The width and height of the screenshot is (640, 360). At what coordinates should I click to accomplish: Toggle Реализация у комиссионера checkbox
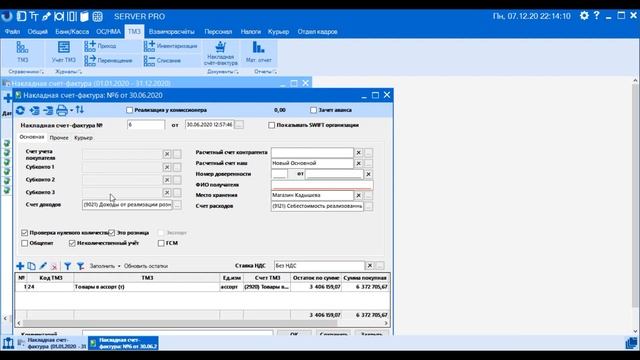click(129, 110)
